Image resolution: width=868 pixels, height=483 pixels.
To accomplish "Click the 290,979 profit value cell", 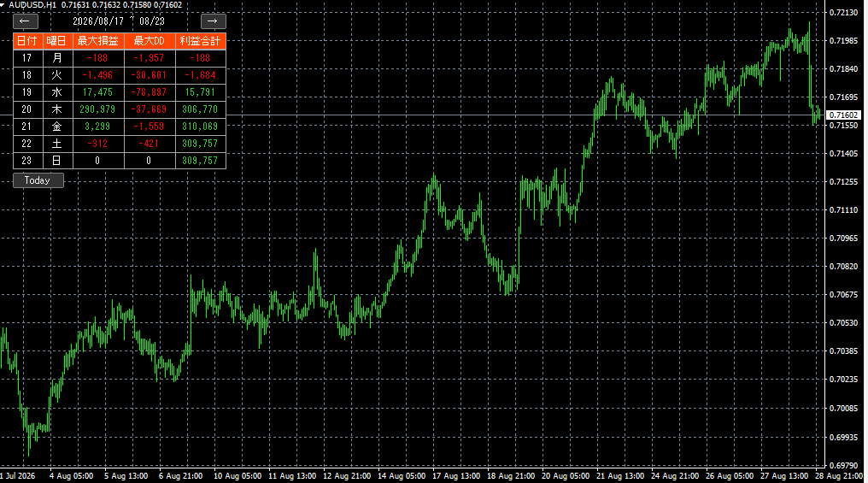I will pos(98,109).
